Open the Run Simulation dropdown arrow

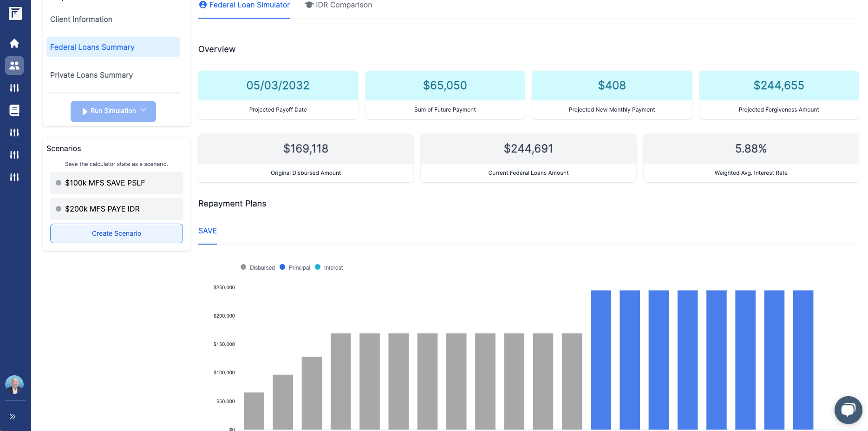(x=144, y=110)
